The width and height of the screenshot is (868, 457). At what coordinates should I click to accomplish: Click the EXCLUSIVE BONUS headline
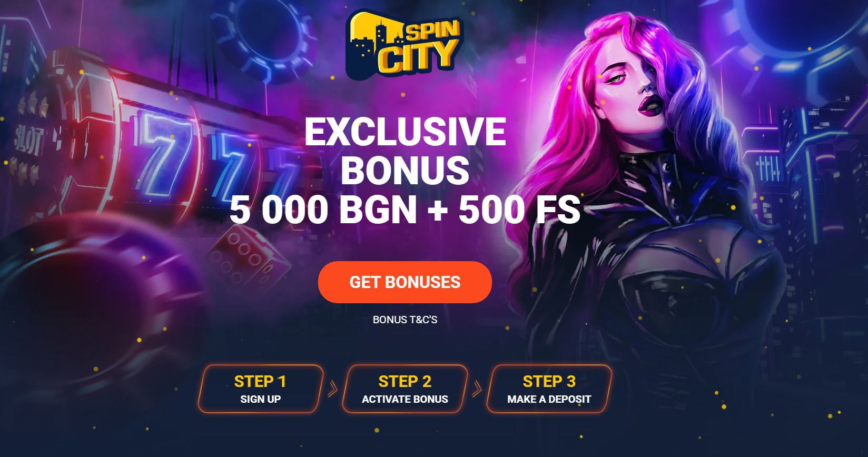(x=405, y=151)
